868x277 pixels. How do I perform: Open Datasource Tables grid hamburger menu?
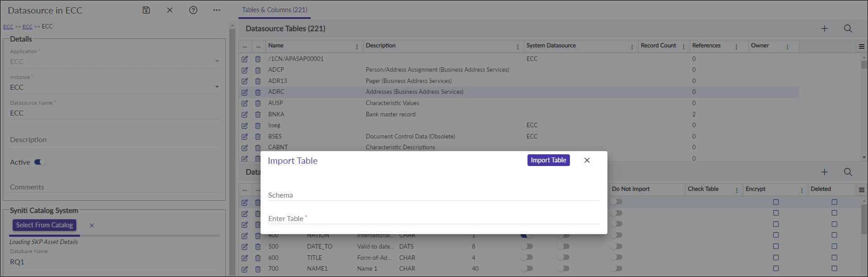coord(862,46)
